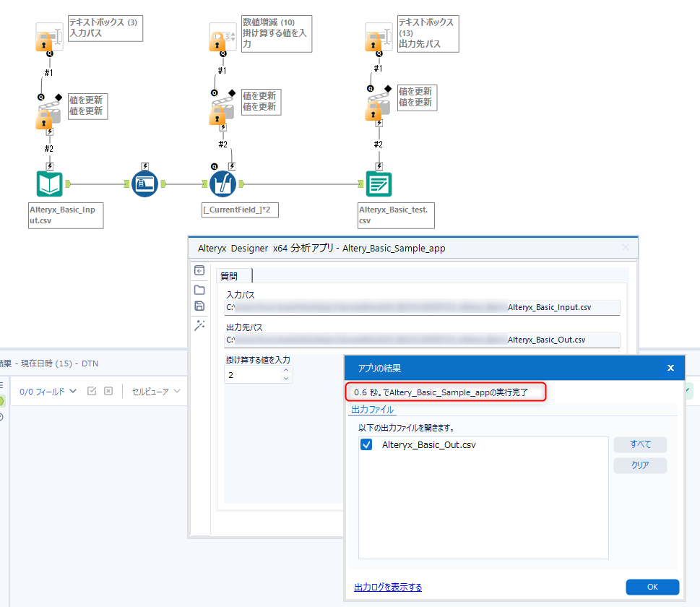
Task: Select the Action tool below 入力パス text box
Action: 48,115
